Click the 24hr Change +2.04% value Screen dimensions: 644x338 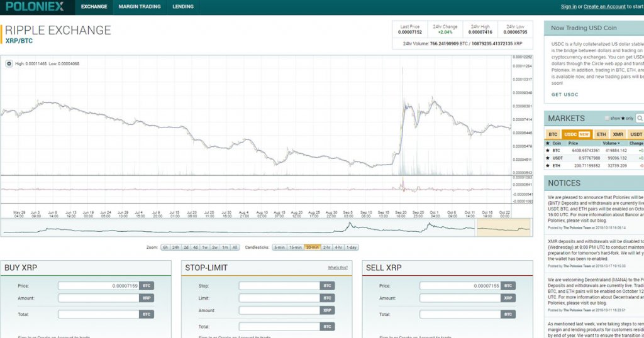(x=445, y=32)
